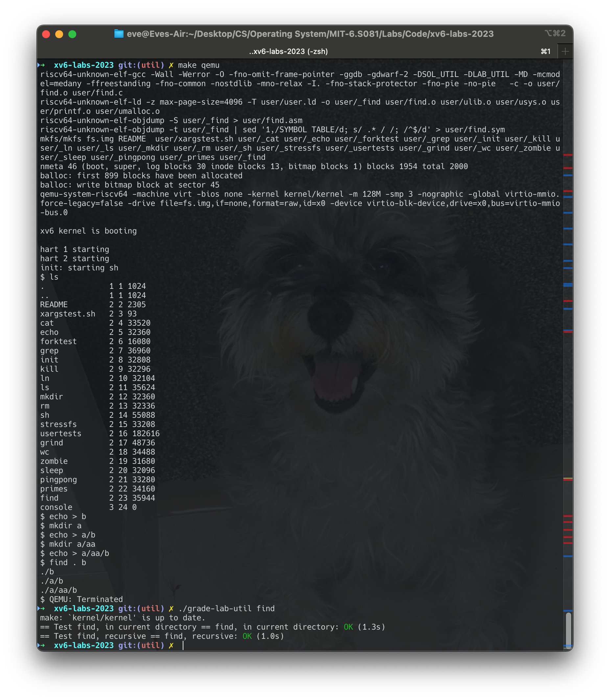Click "README" in the ls listing
This screenshot has height=700, width=610.
(x=54, y=305)
